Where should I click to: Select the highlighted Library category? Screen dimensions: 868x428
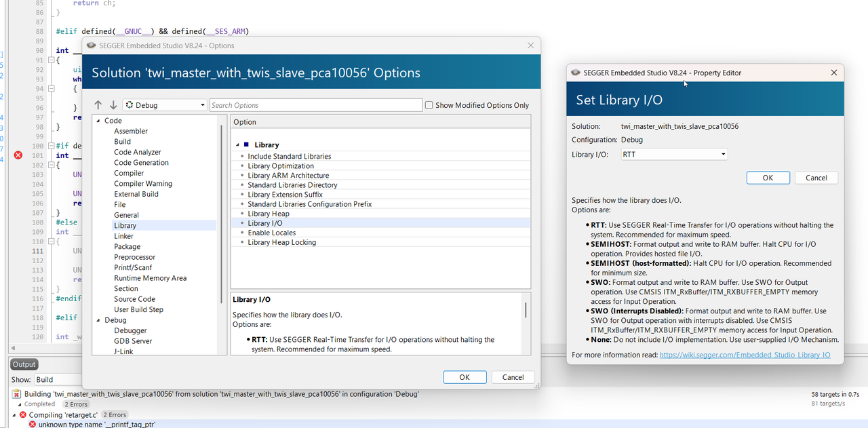coord(125,226)
